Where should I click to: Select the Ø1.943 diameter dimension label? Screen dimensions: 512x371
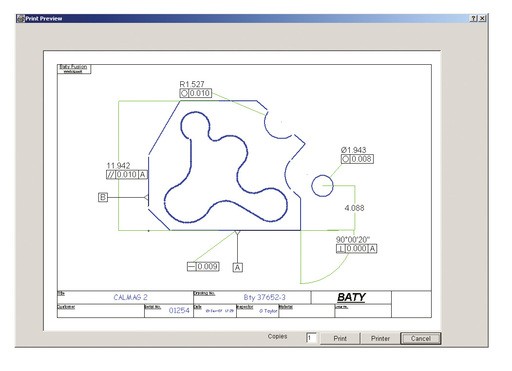[353, 150]
